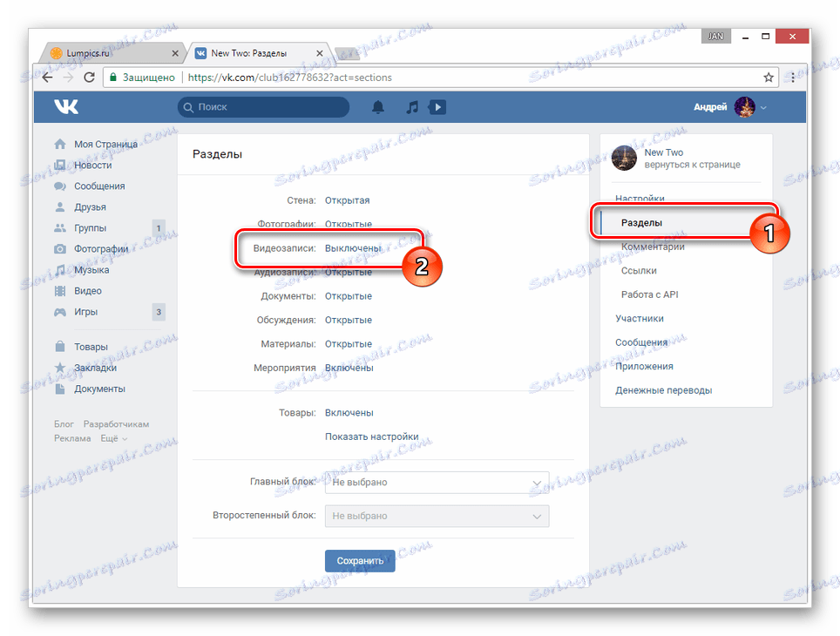840x636 pixels.
Task: Click the Поиск search field
Action: (x=263, y=107)
